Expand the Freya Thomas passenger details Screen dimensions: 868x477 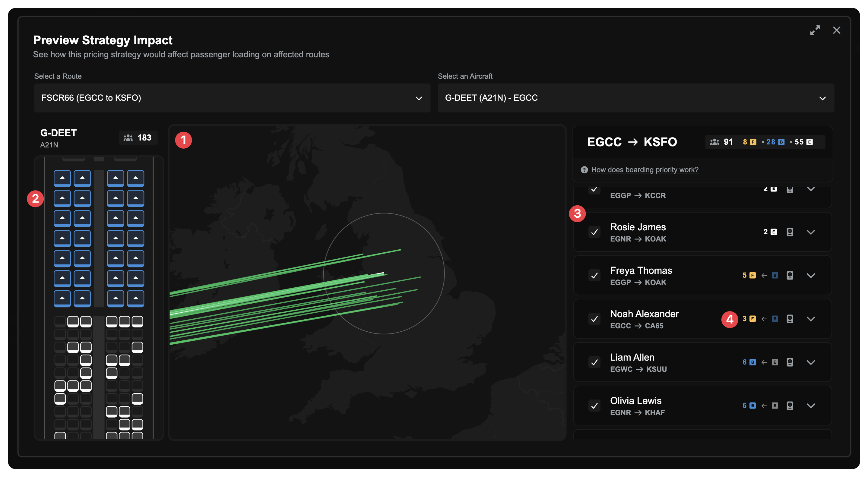(x=811, y=275)
